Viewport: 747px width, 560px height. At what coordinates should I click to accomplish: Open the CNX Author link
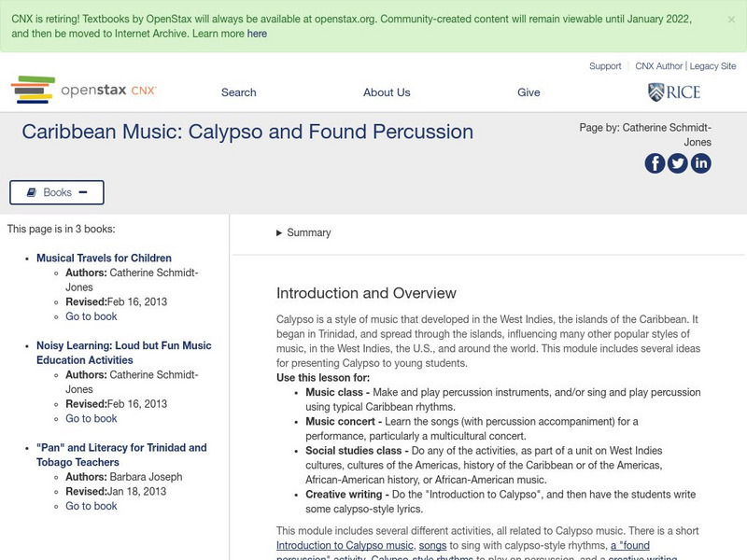coord(658,66)
